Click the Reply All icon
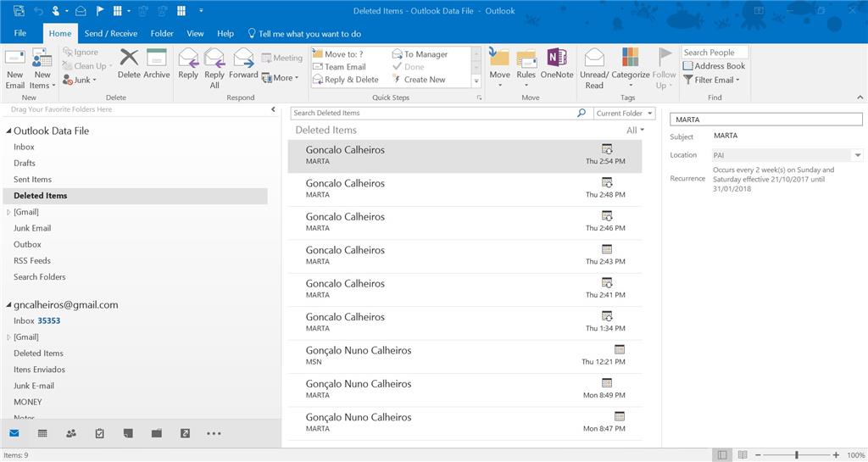 coord(214,58)
